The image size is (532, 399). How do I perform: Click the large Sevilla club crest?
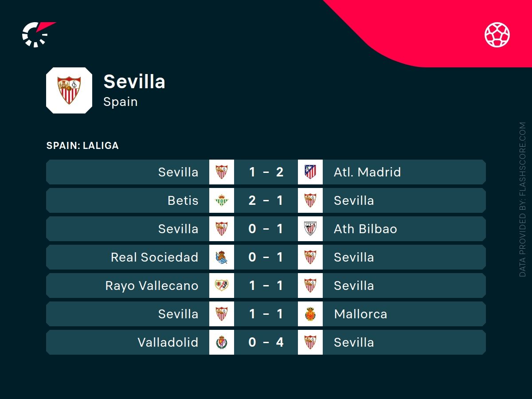pyautogui.click(x=69, y=90)
